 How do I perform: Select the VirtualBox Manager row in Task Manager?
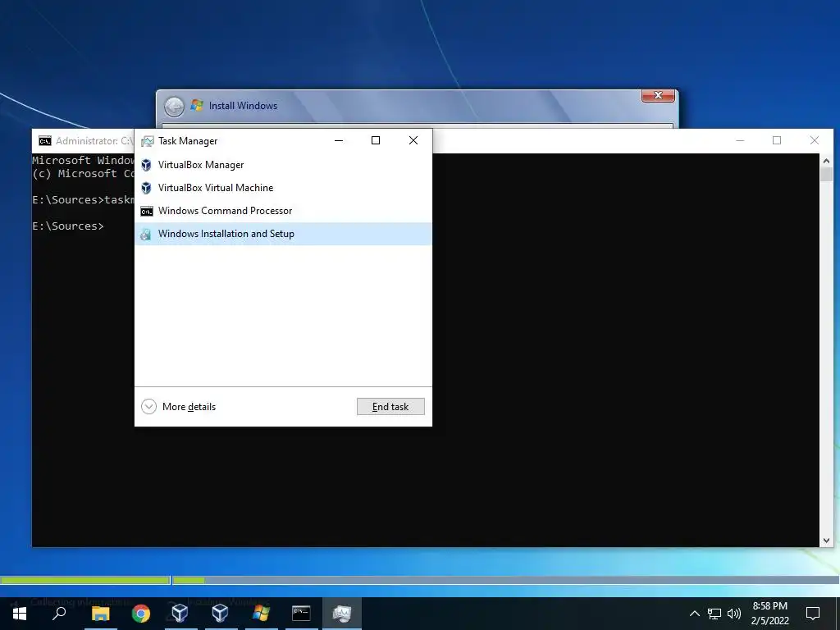(x=283, y=165)
